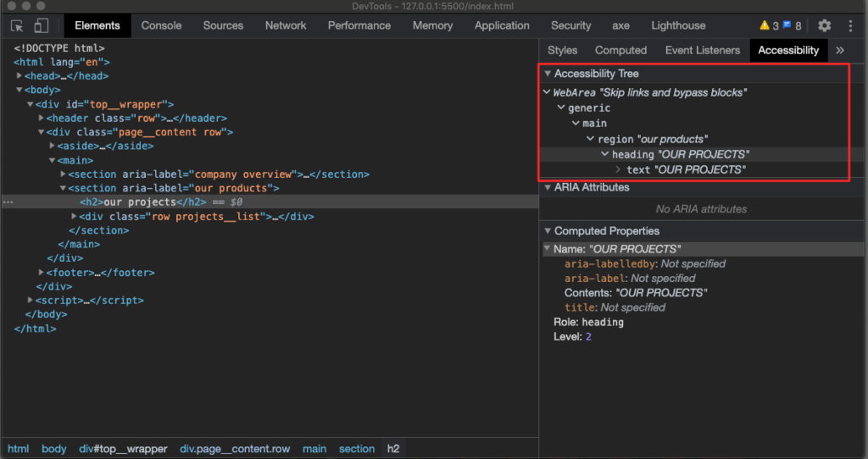This screenshot has width=868, height=459.
Task: Activate the inspect element picker icon
Action: click(17, 25)
